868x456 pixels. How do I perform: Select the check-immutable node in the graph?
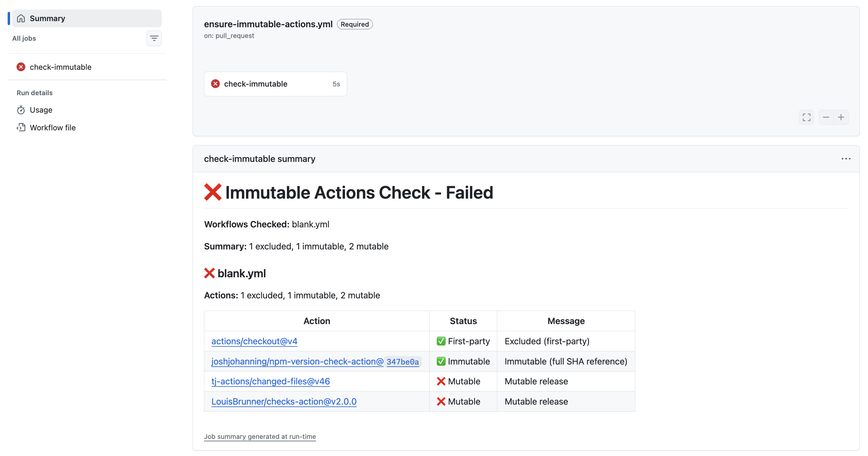(275, 84)
